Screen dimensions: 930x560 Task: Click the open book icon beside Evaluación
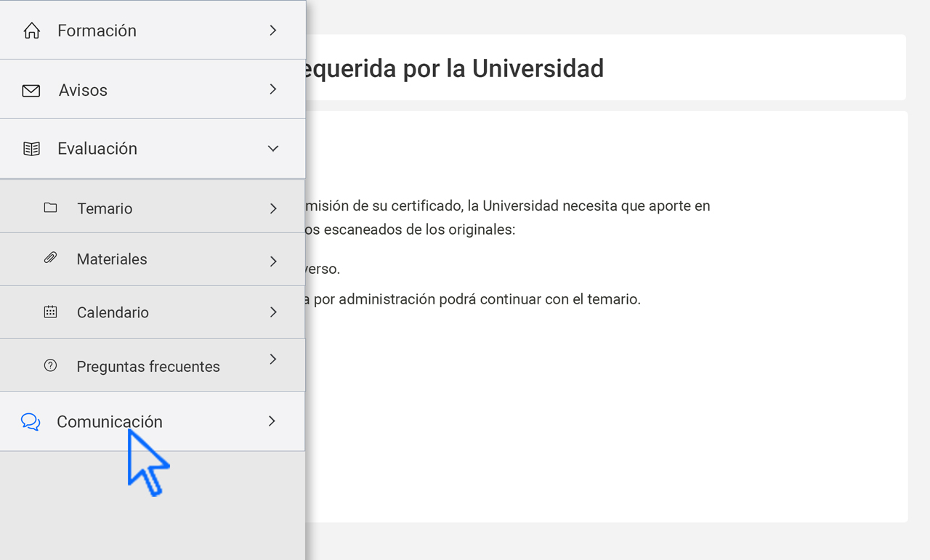pos(31,149)
